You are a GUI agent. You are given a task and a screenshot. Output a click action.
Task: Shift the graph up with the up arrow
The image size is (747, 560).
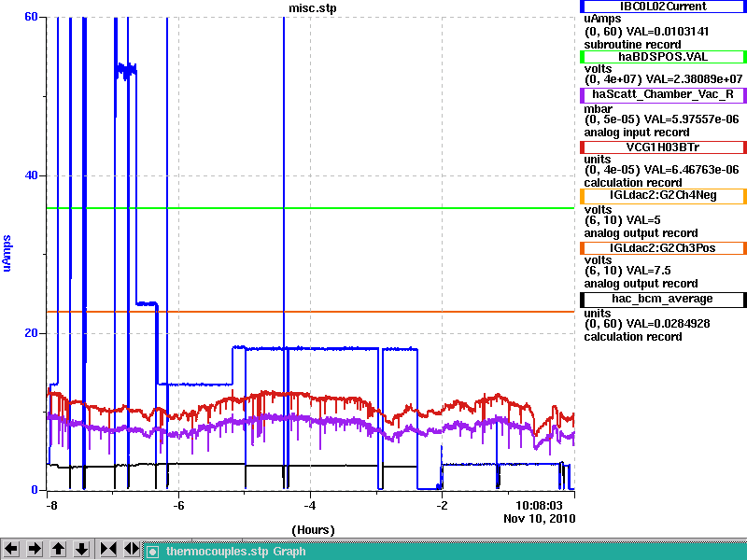click(x=58, y=549)
